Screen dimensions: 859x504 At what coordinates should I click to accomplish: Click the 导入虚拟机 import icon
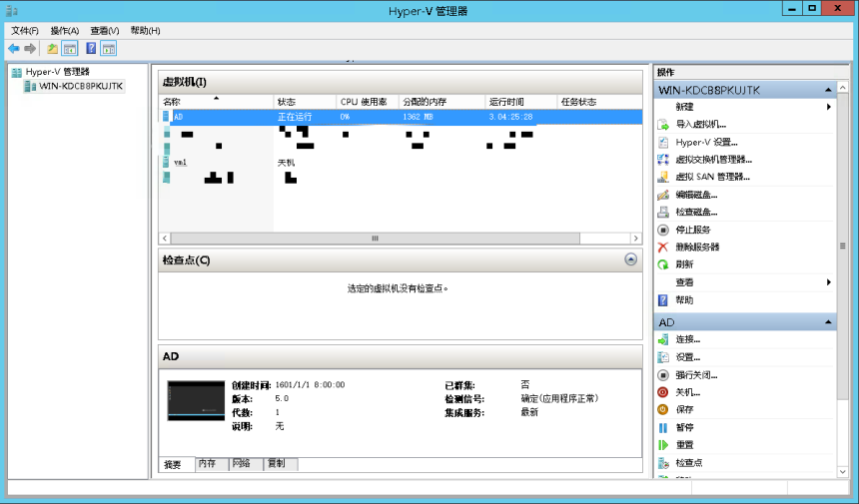click(663, 124)
